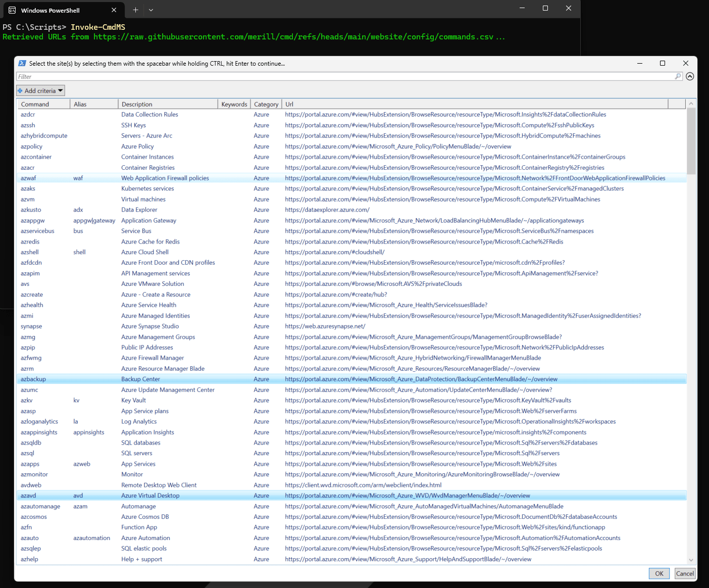Select the azdcr command row

351,115
